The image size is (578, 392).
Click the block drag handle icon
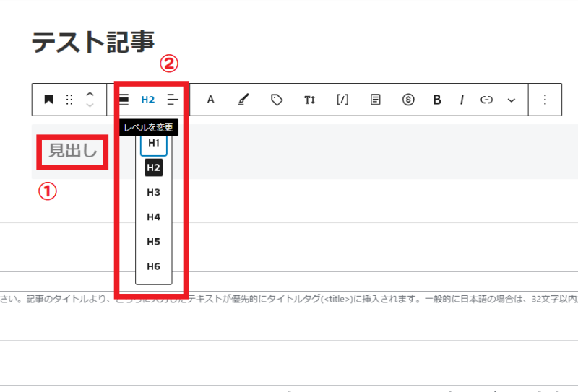click(x=69, y=100)
